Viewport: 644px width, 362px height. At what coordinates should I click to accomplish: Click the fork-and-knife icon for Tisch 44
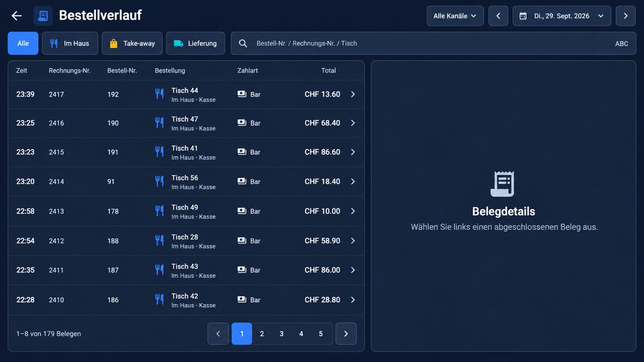pyautogui.click(x=159, y=94)
